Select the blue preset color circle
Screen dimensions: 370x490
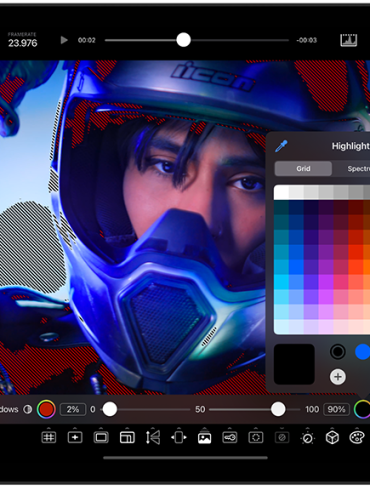pos(363,352)
